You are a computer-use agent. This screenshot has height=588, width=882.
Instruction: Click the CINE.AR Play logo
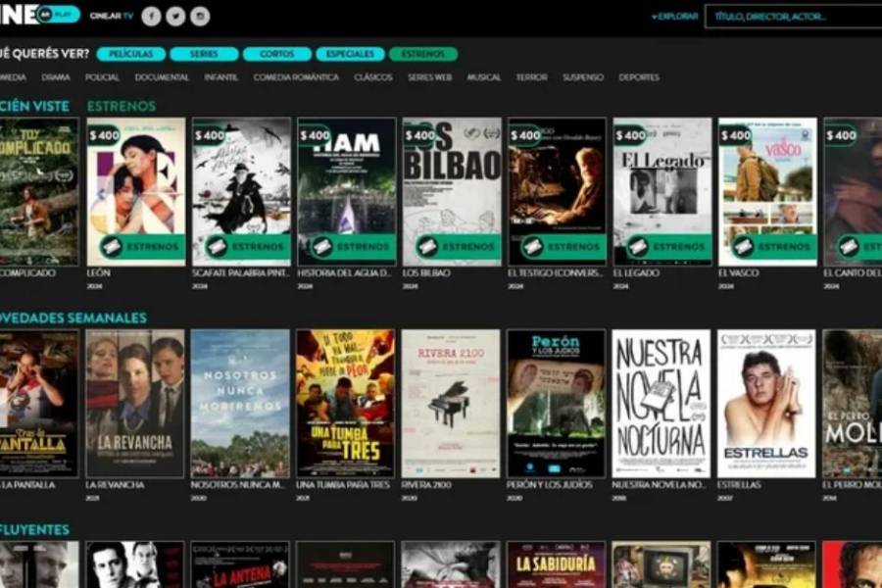point(39,14)
